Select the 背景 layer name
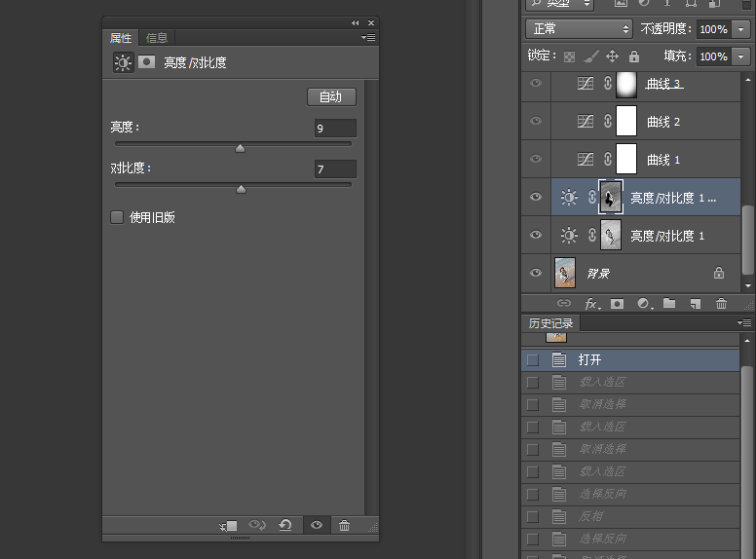Screen dimensions: 756x559 pyautogui.click(x=598, y=274)
